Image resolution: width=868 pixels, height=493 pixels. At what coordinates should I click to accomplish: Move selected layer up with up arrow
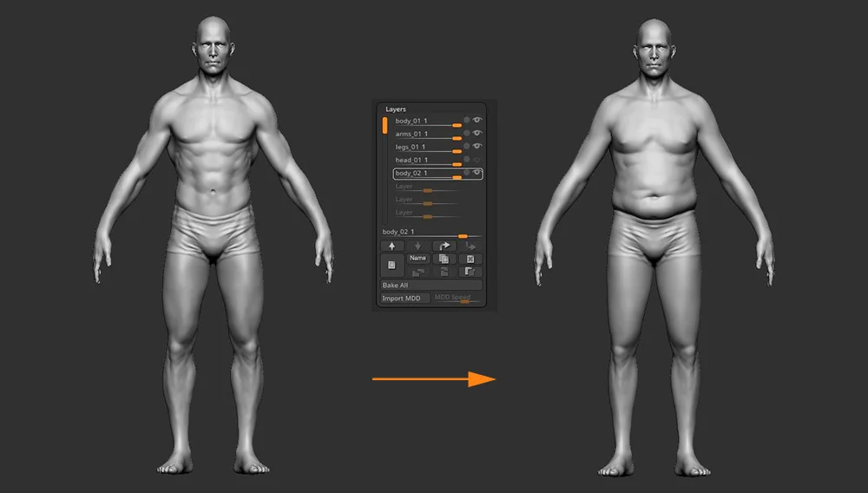[392, 246]
